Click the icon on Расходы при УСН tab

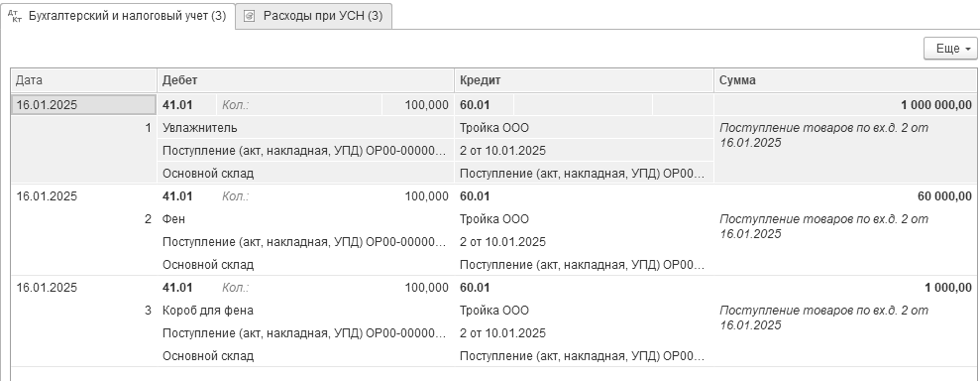(249, 16)
